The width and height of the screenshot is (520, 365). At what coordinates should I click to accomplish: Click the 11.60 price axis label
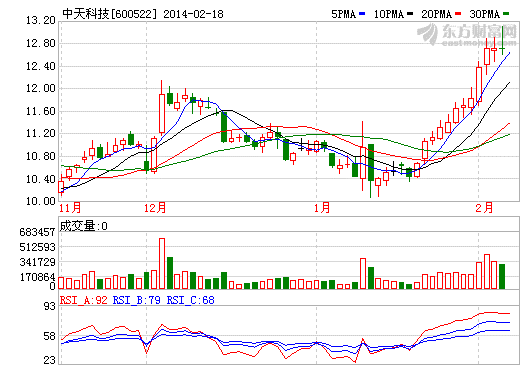(41, 111)
